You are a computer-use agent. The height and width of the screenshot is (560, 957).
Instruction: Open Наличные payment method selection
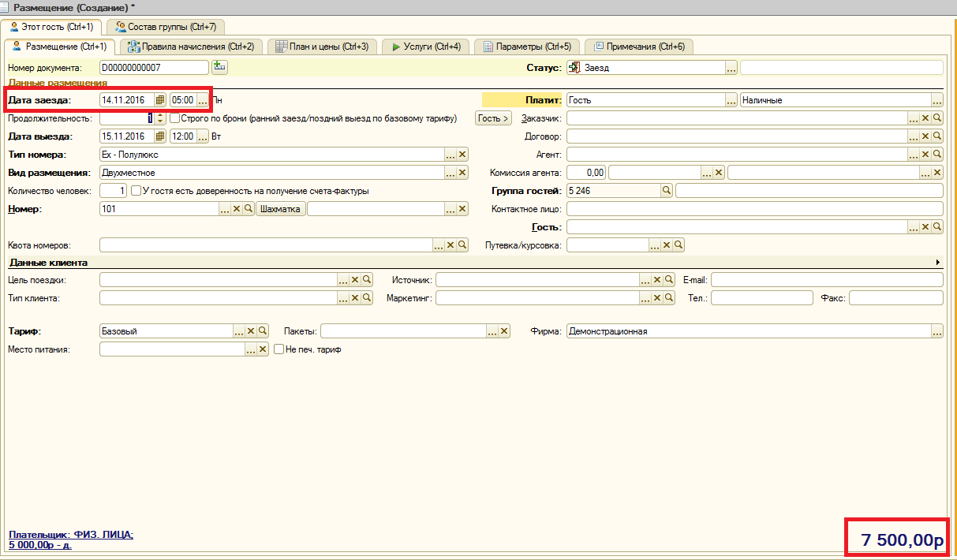pos(937,100)
